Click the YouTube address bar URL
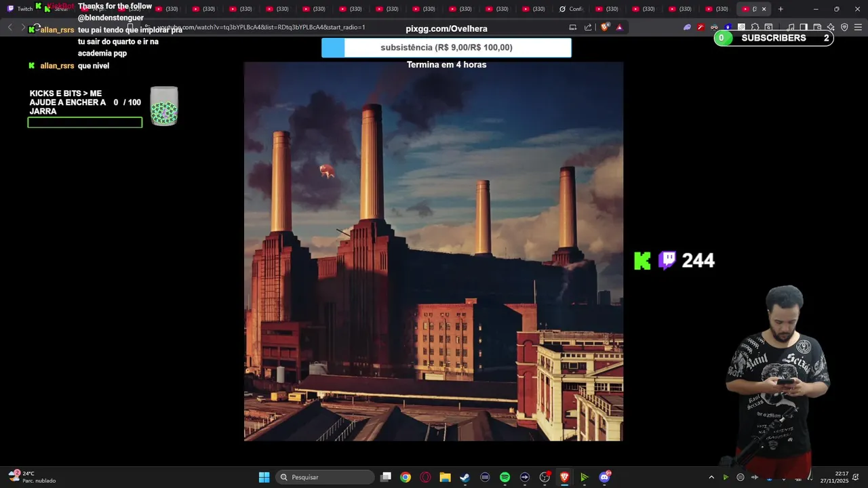Viewport: 868px width, 488px height. 262,27
